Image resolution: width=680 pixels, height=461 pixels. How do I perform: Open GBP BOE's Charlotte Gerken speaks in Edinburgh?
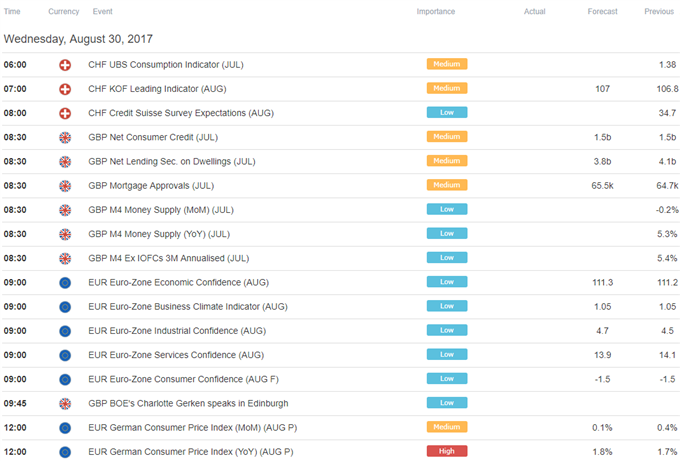coord(188,404)
